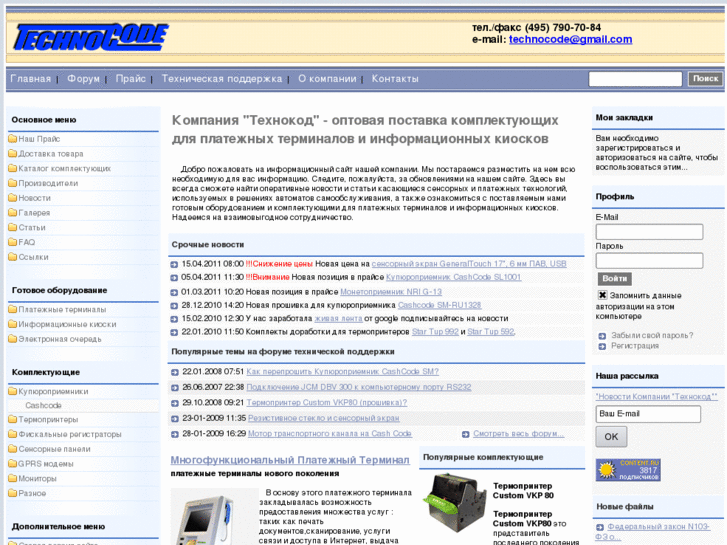Viewport: 727px width, 545px height.
Task: Click folder icon beside Производители
Action: (13, 183)
